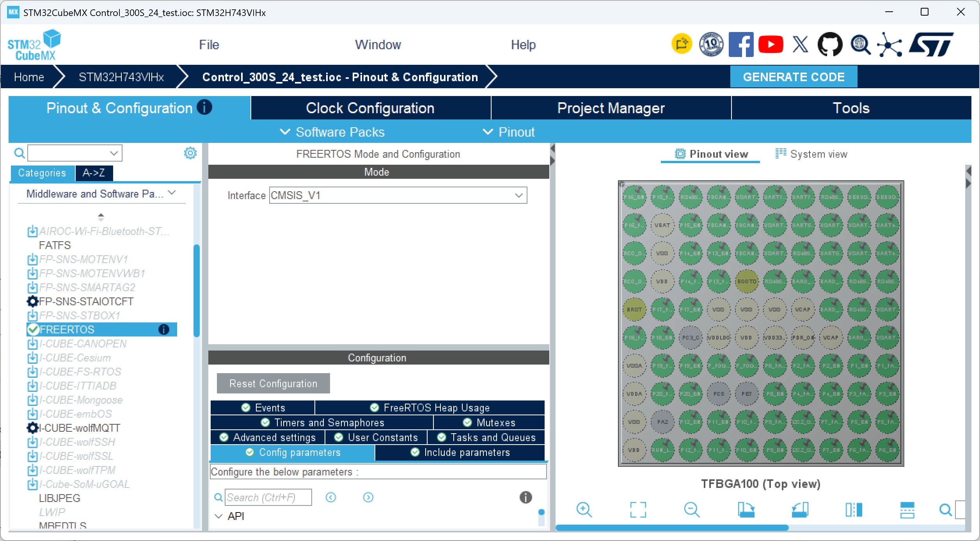The image size is (980, 541).
Task: Open the Help menu
Action: coord(524,44)
